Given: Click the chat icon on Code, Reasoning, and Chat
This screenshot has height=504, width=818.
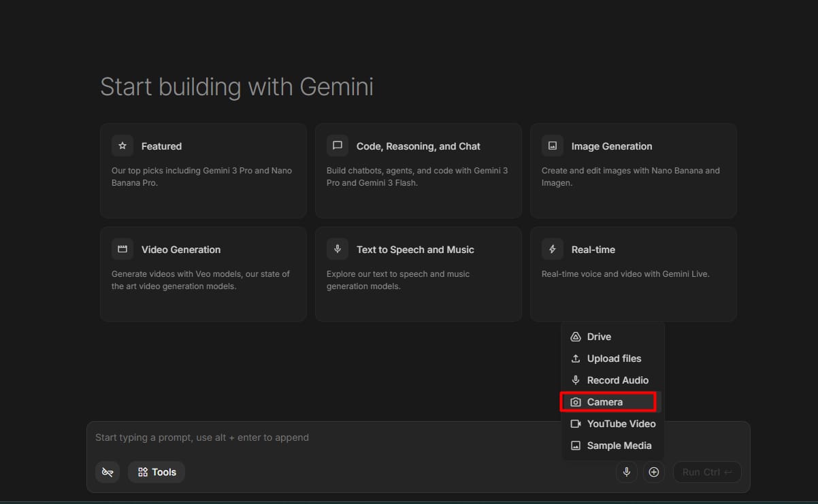Looking at the screenshot, I should [x=337, y=145].
